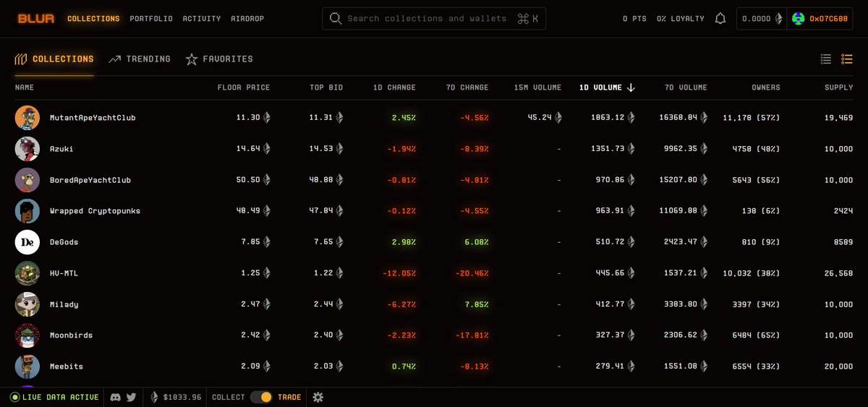Click the BoredApeYachtClub avatar
Screen dimensions: 868x407
click(x=27, y=180)
